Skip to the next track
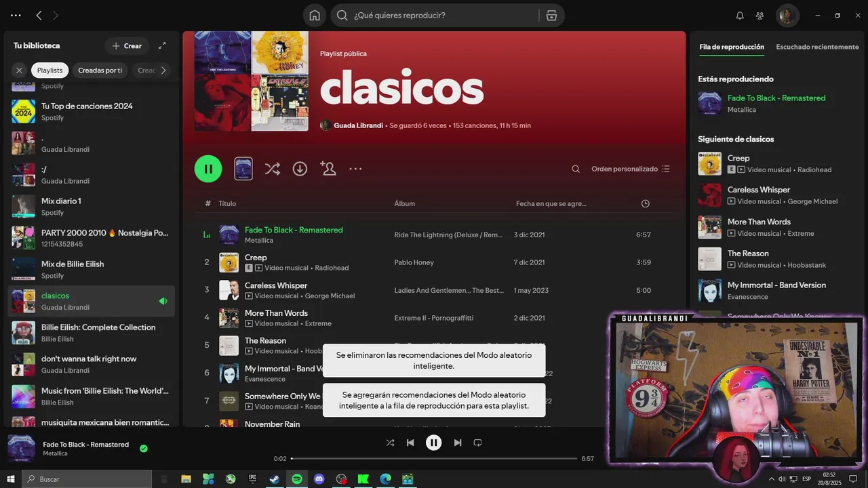868x488 pixels. pos(458,443)
